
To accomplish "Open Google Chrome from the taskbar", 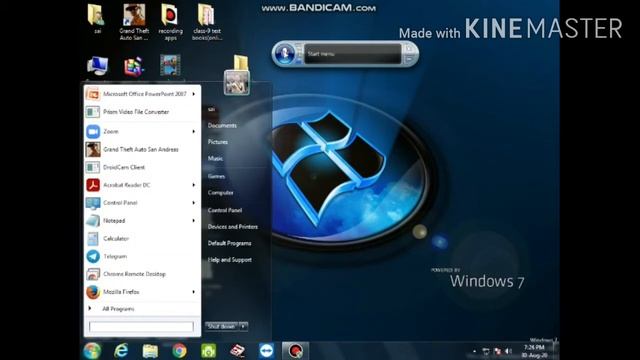I will coord(179,351).
